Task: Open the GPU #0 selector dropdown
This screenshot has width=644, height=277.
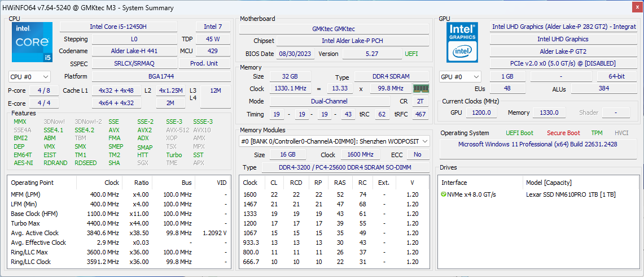Action: (460, 77)
